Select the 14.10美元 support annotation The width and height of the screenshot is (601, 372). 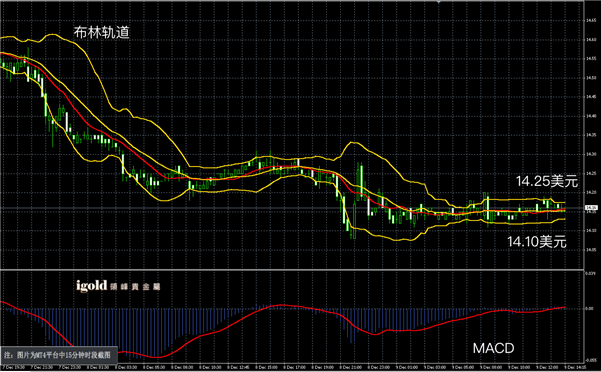click(537, 242)
